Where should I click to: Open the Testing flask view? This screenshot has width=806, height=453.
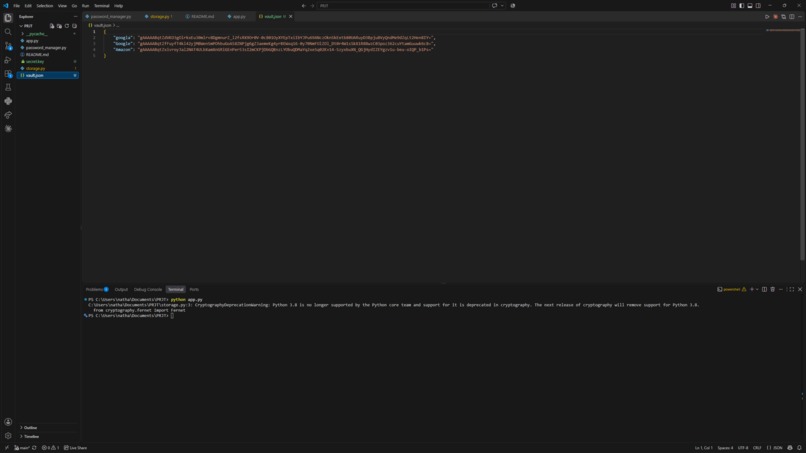click(x=8, y=87)
